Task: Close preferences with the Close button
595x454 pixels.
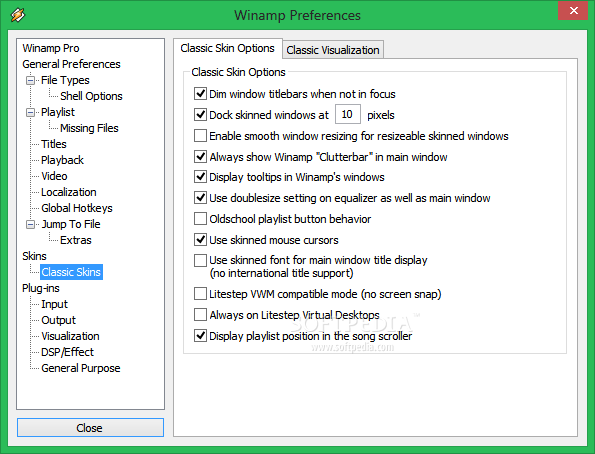Action: pyautogui.click(x=90, y=428)
